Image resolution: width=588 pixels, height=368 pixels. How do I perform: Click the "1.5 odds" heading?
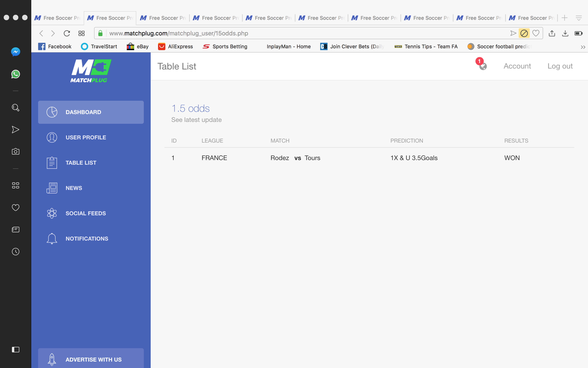(191, 109)
